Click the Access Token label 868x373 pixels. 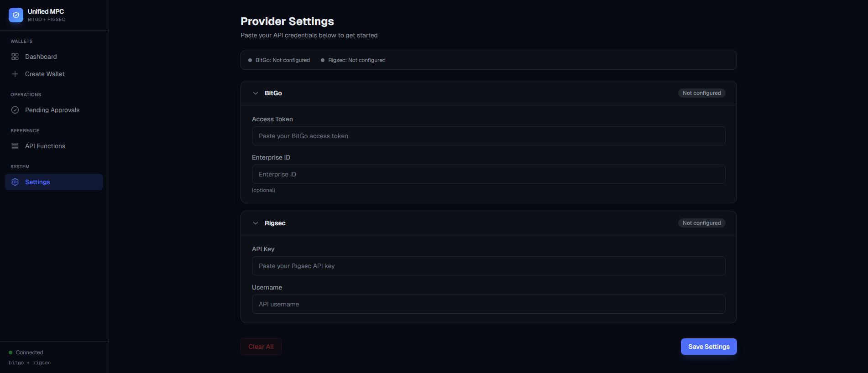[x=272, y=119]
